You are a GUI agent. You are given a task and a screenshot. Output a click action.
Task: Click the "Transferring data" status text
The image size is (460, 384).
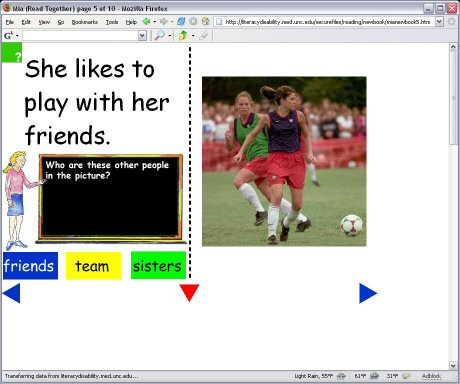71,376
